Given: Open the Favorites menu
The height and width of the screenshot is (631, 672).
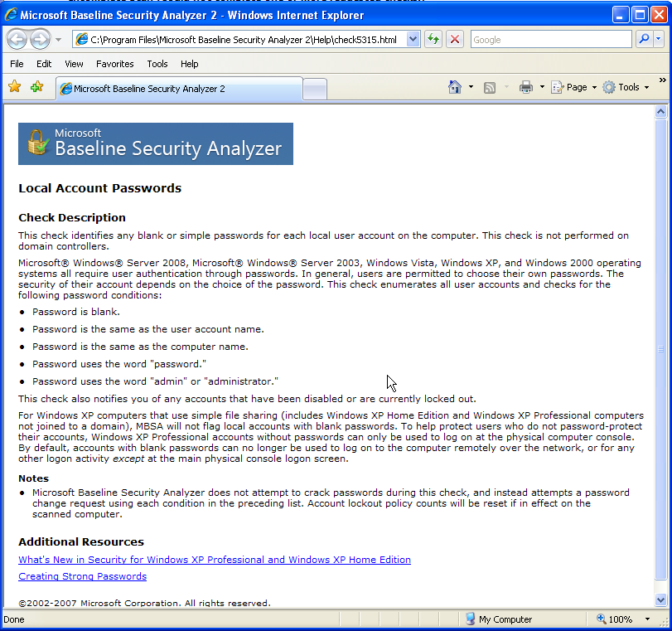Looking at the screenshot, I should tap(115, 64).
